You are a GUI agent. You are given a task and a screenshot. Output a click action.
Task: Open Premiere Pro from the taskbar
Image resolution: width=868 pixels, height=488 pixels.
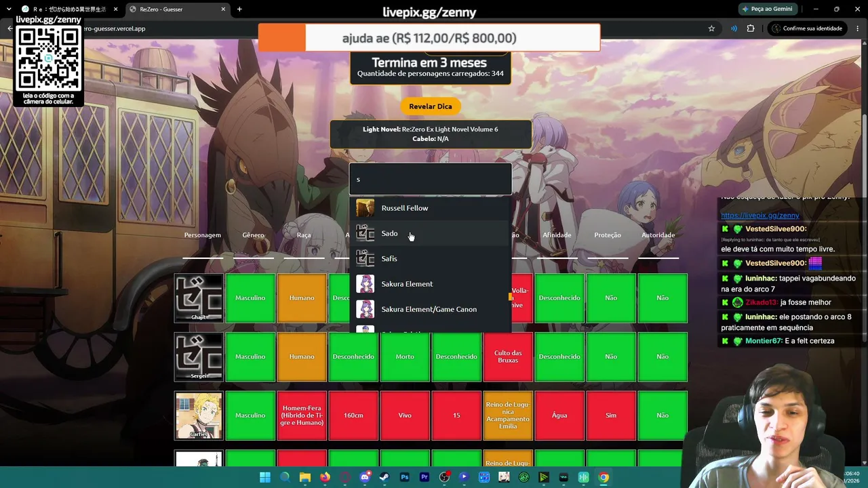(x=425, y=477)
